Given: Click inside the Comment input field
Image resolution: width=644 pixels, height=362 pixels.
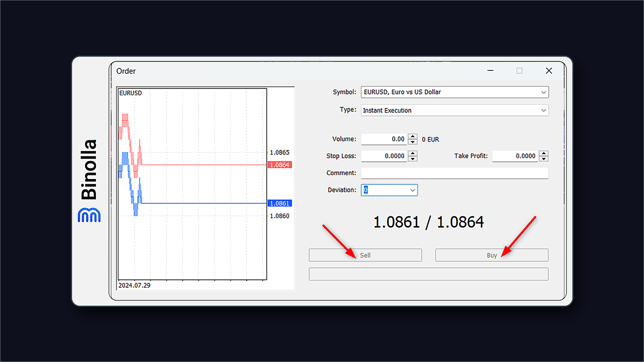Looking at the screenshot, I should (454, 173).
